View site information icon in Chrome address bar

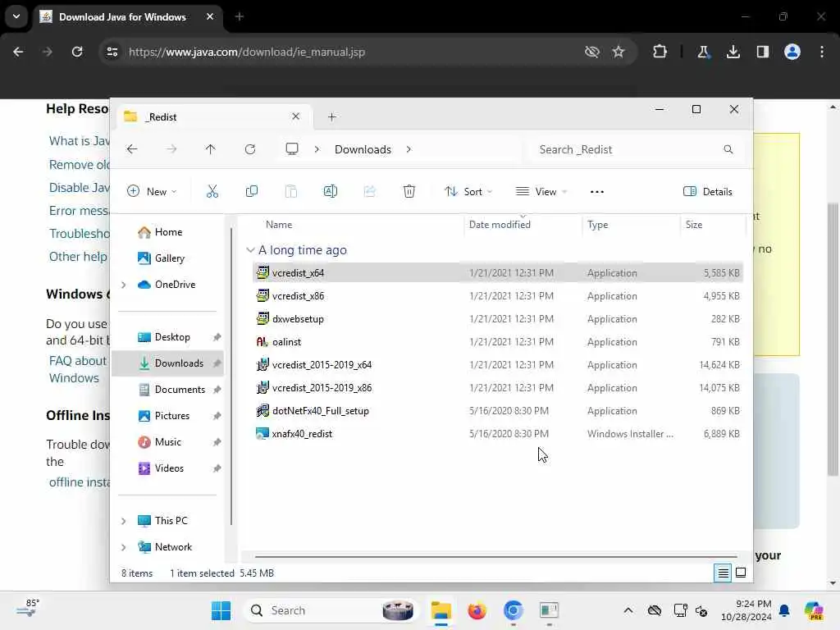112,52
